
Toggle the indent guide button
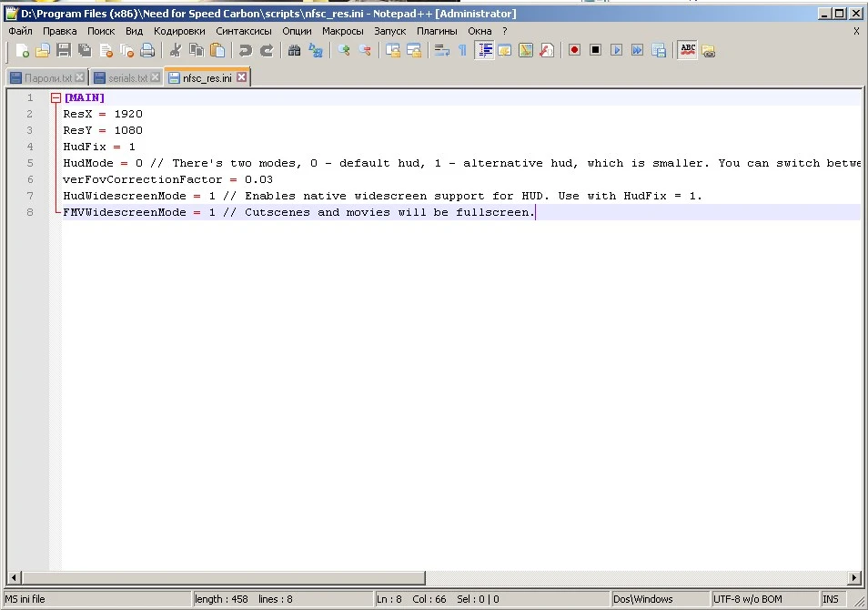(484, 50)
